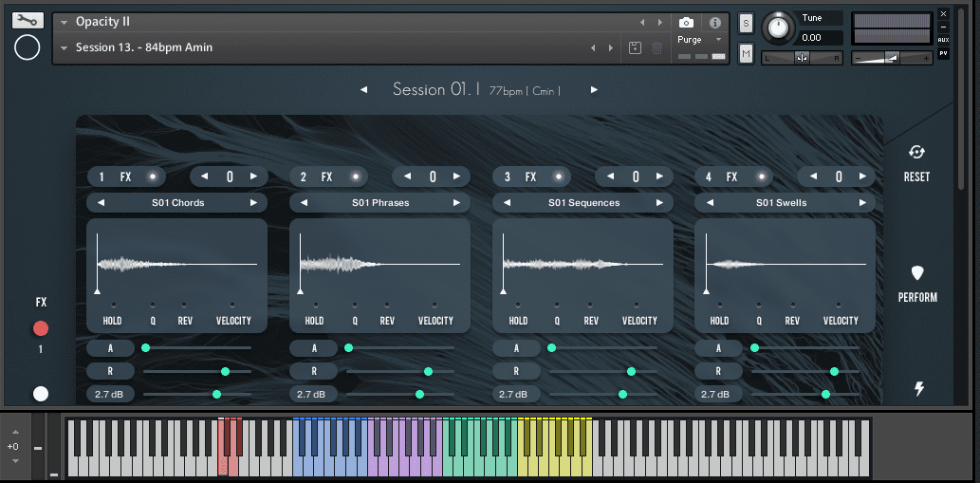This screenshot has height=483, width=980.
Task: Increase layer 3 transpose with right arrow
Action: coord(660,176)
